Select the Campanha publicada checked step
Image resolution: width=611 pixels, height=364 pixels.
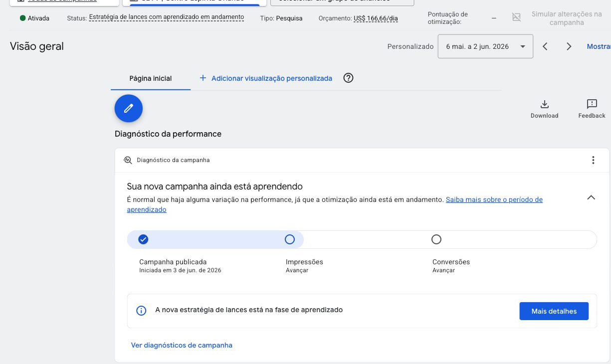tap(143, 239)
